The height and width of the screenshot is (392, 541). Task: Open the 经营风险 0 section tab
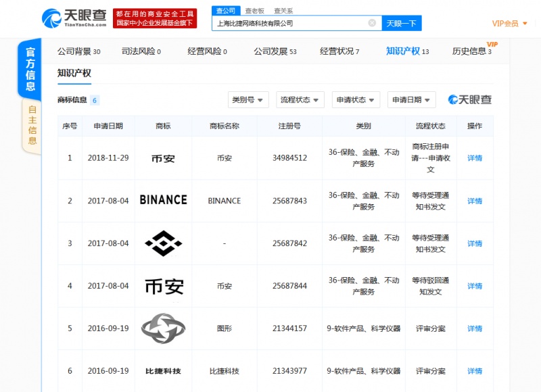[207, 51]
